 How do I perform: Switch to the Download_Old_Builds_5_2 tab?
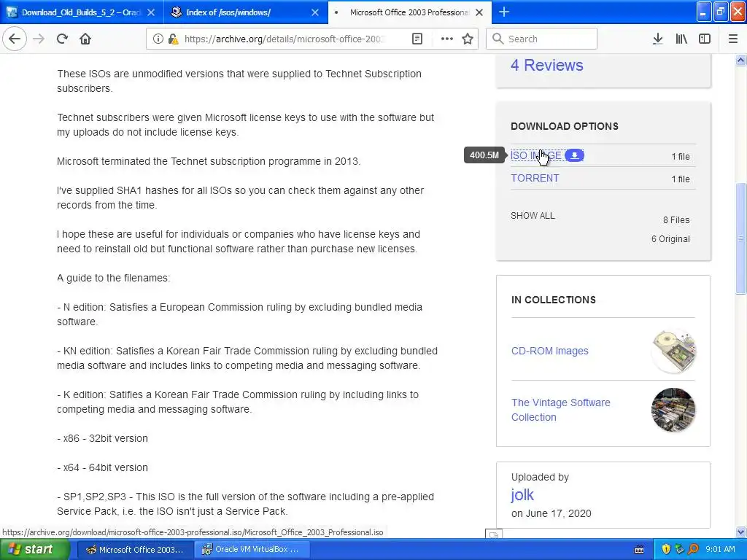81,12
